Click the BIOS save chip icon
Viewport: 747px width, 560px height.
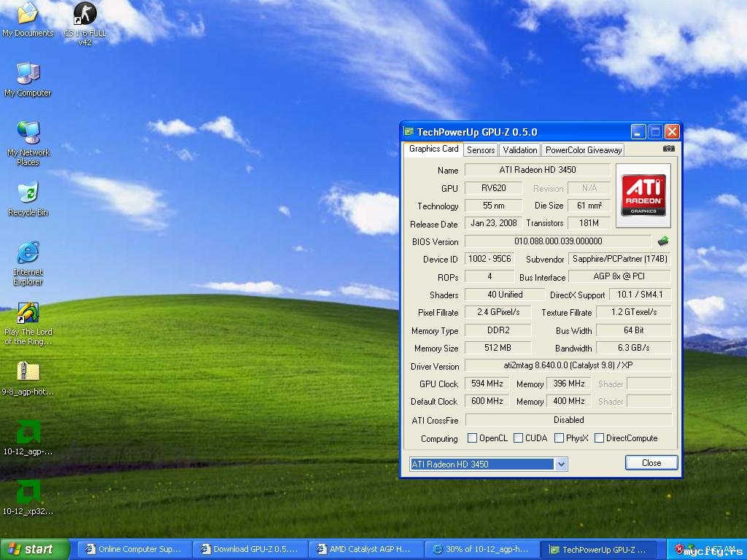(x=662, y=241)
